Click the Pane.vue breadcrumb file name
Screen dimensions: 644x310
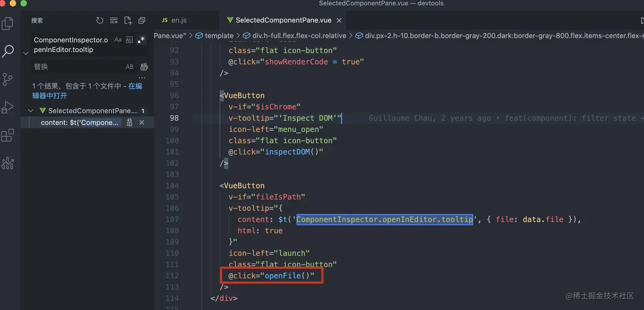click(x=170, y=36)
